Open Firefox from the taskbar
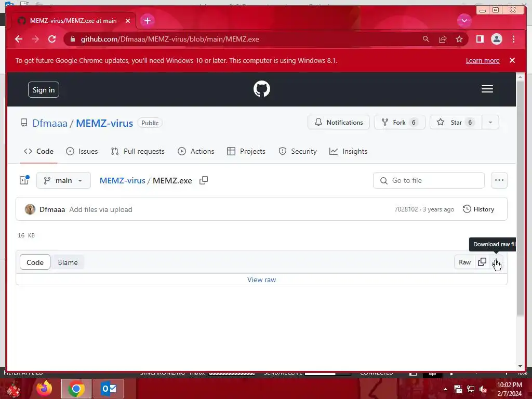Screen dimensions: 532x399 click(44, 389)
